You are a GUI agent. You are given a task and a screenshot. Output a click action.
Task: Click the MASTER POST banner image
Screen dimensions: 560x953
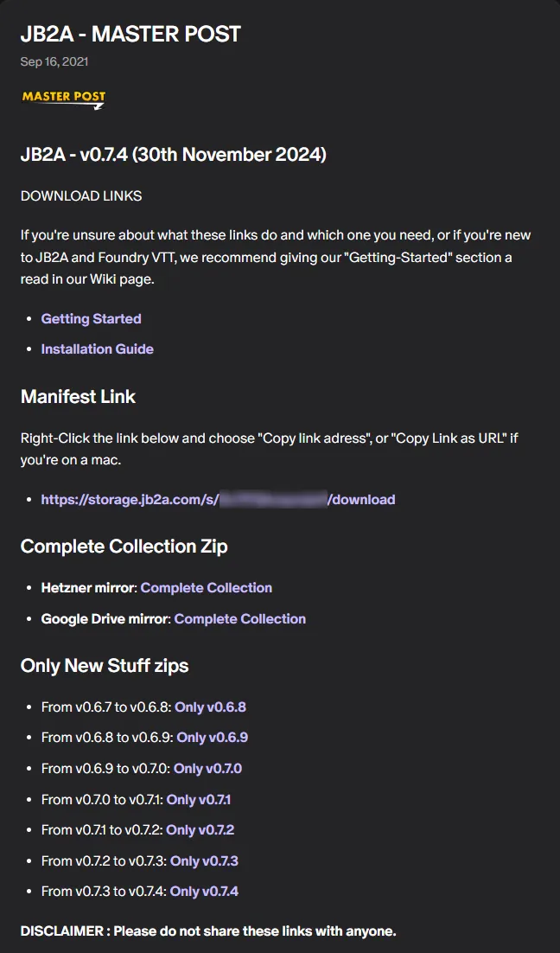coord(64,99)
